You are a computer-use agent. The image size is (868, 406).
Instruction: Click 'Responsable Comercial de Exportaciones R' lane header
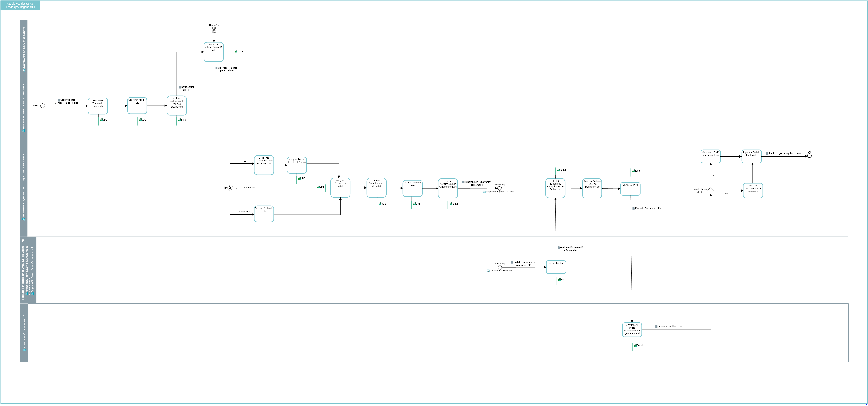point(24,108)
